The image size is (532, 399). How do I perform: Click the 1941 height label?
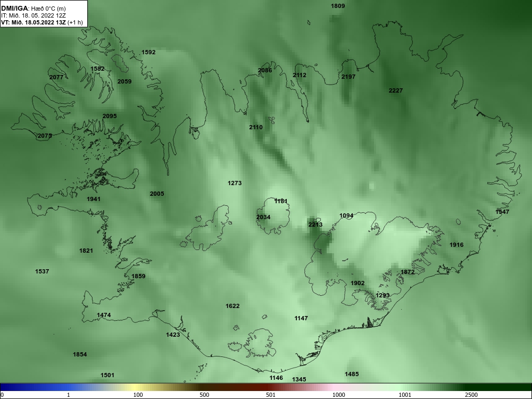(93, 199)
